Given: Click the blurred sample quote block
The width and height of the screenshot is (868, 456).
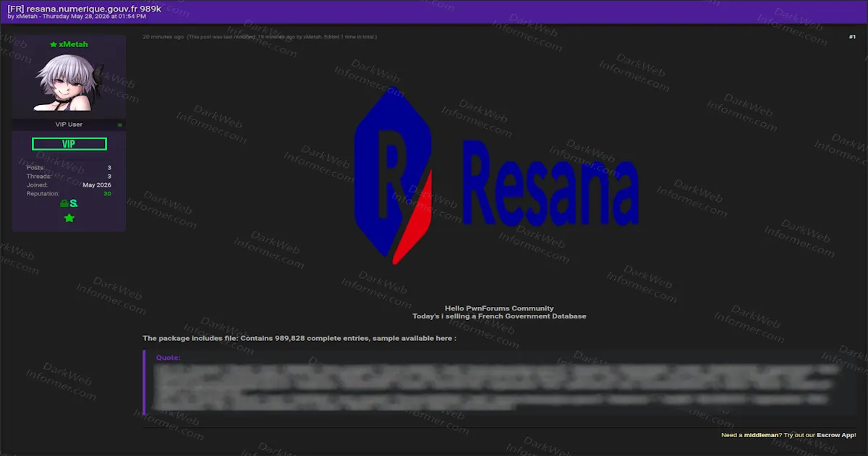Looking at the screenshot, I should point(497,387).
